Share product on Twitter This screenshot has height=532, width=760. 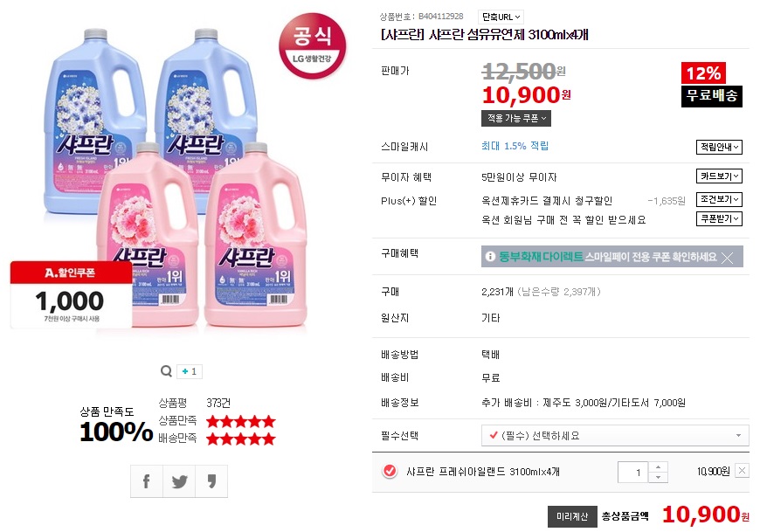(179, 480)
